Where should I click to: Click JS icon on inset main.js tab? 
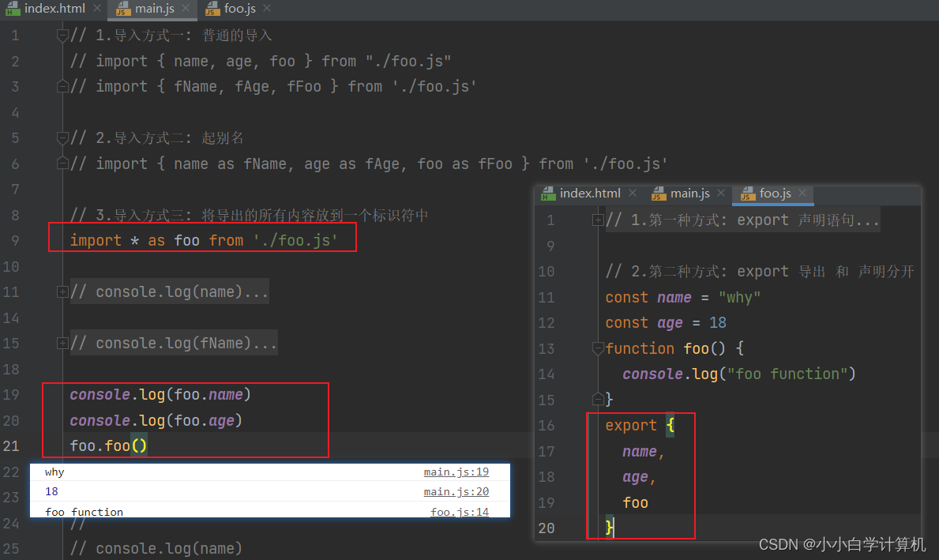tap(659, 194)
